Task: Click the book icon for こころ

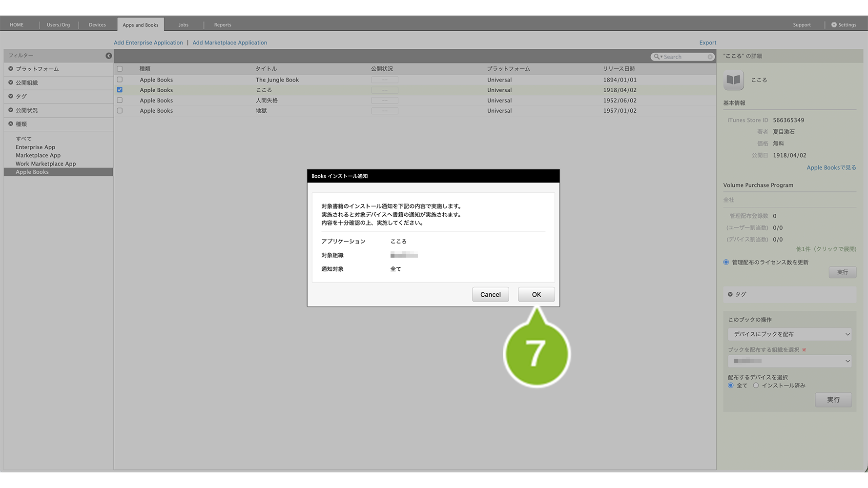Action: click(733, 80)
